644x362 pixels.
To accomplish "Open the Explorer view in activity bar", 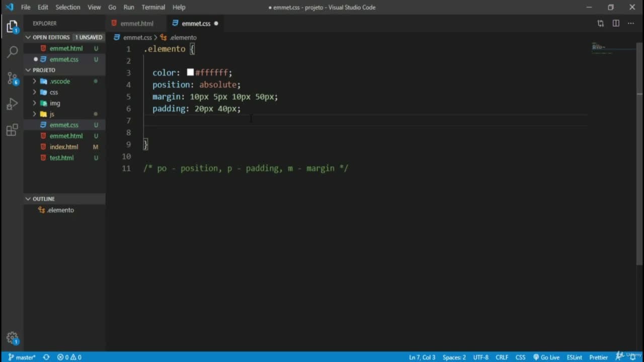I will [12, 27].
